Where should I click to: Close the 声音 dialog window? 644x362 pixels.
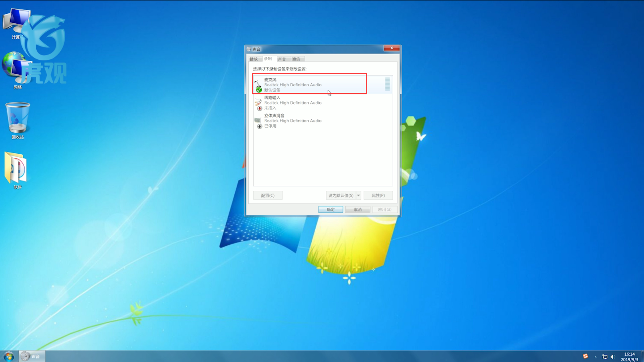pyautogui.click(x=392, y=48)
